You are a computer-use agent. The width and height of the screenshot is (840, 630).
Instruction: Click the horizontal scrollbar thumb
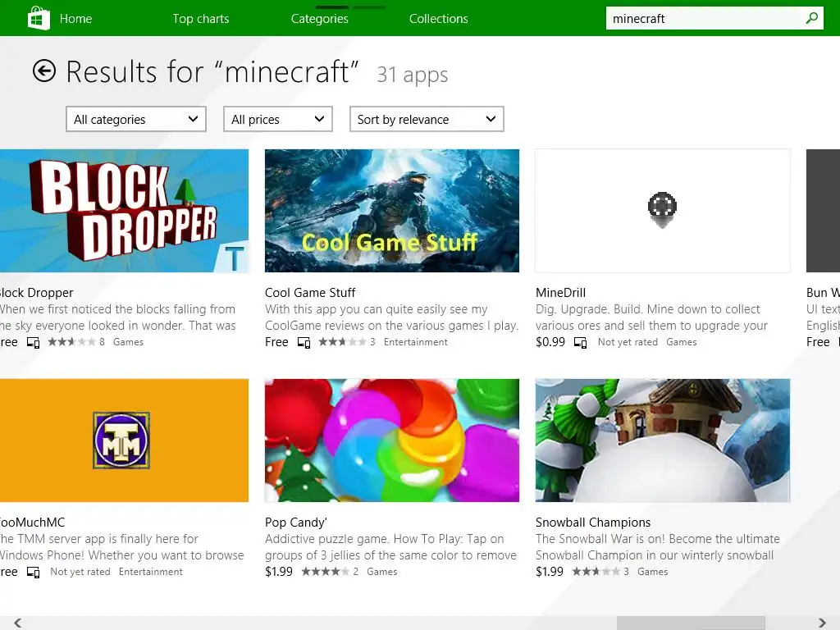(x=691, y=623)
